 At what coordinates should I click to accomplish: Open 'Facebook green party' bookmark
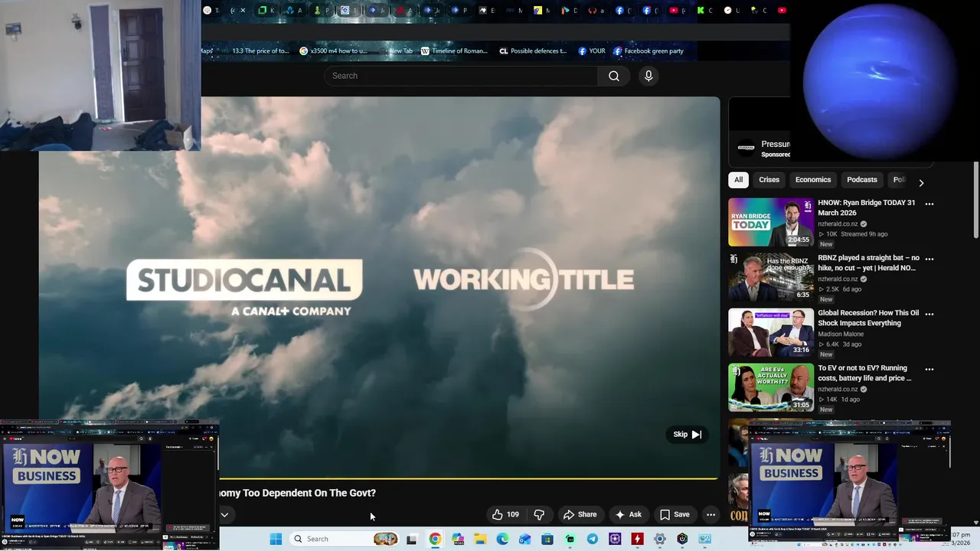pyautogui.click(x=648, y=51)
